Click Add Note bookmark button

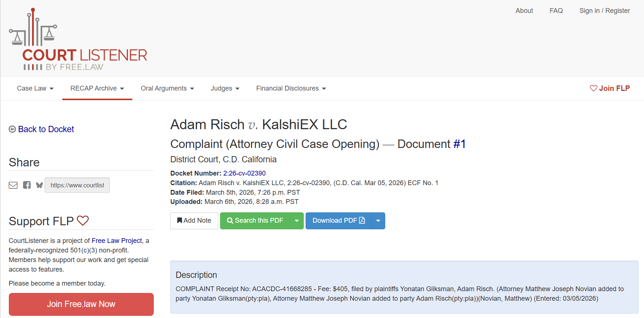pos(194,221)
